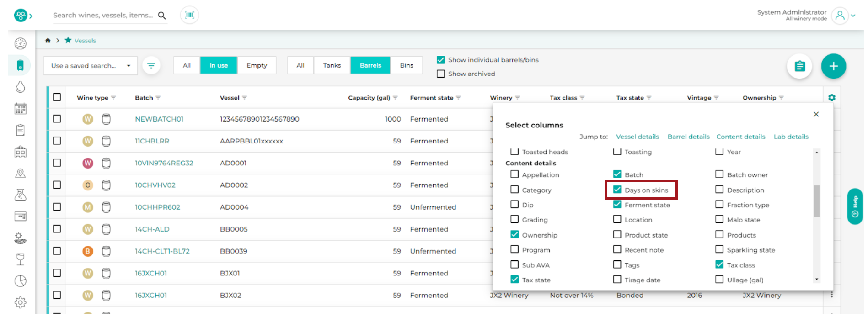Uncheck the Tax class column checkbox
The image size is (868, 317).
point(719,264)
